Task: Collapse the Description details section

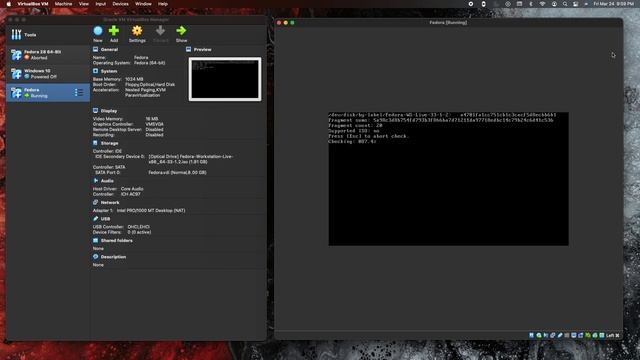Action: click(113, 257)
